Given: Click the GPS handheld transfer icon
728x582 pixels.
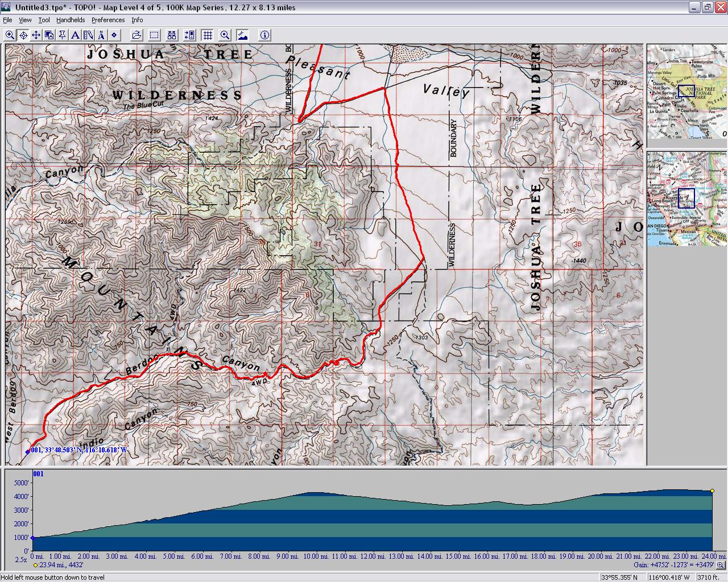Looking at the screenshot, I should [190, 35].
